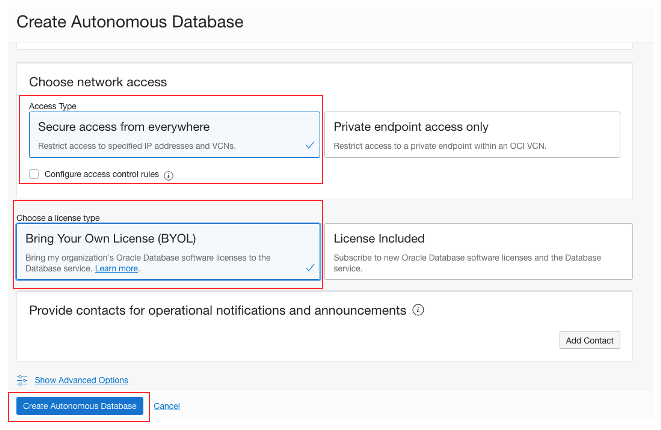Click info icon next to notifications heading
Image resolution: width=661 pixels, height=430 pixels.
click(418, 310)
